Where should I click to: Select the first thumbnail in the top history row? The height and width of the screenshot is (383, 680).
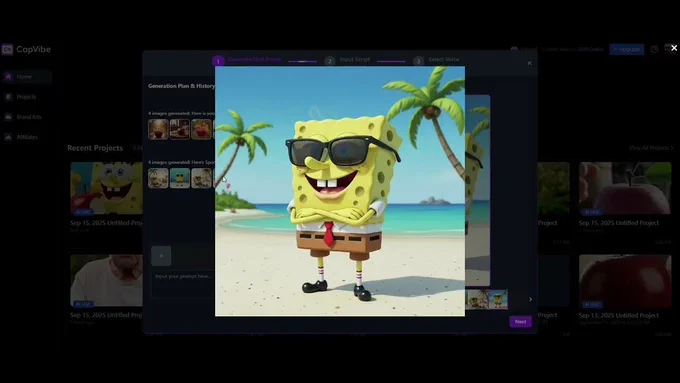pos(158,129)
